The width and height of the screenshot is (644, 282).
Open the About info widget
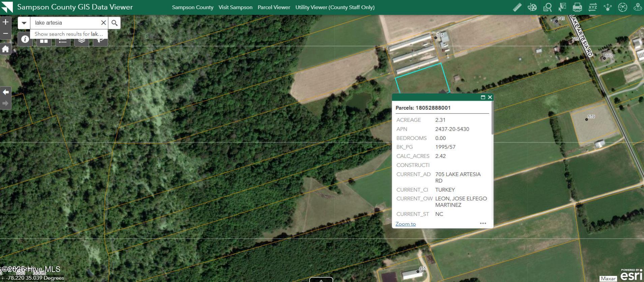pos(25,39)
